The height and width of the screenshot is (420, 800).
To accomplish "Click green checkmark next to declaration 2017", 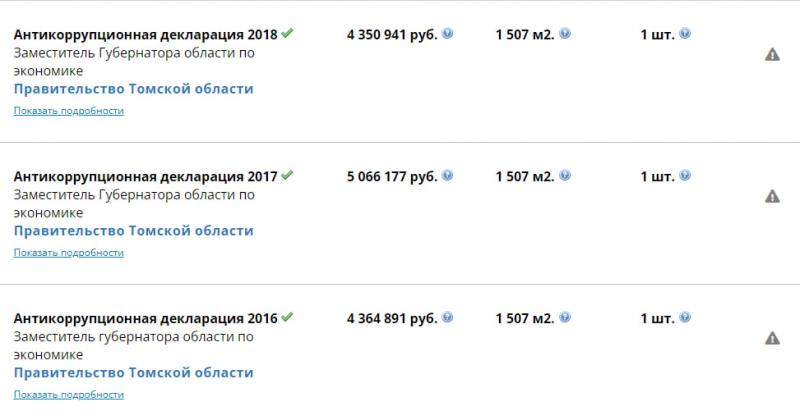I will 287,175.
